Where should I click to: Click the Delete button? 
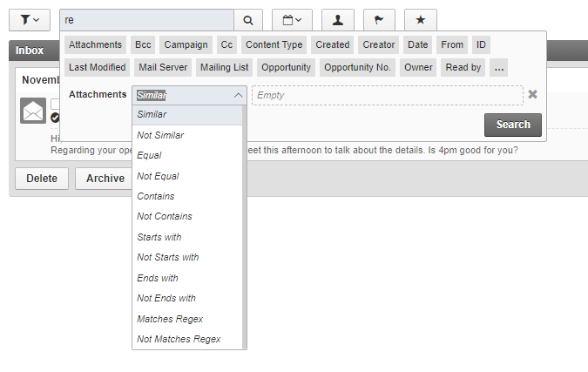coord(42,179)
